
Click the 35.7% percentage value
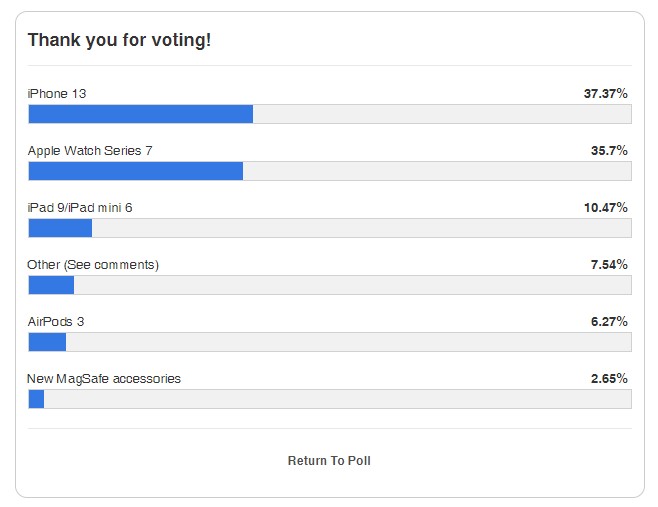609,150
